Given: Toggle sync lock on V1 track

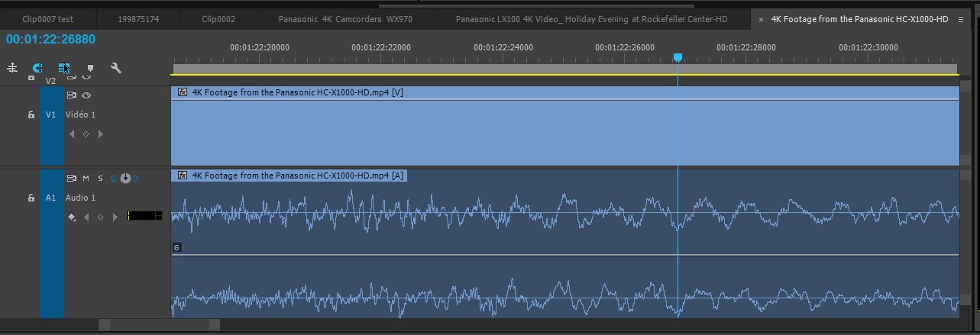Looking at the screenshot, I should [x=72, y=95].
